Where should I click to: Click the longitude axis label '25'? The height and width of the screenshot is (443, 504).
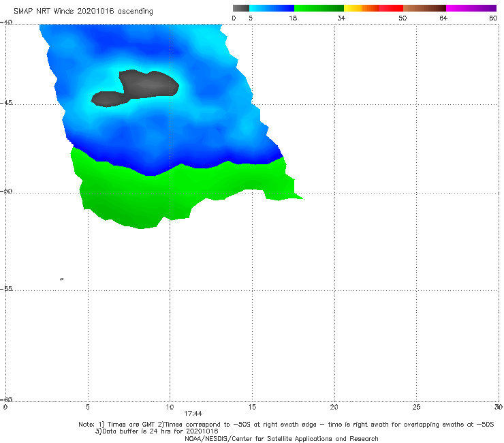coord(416,407)
